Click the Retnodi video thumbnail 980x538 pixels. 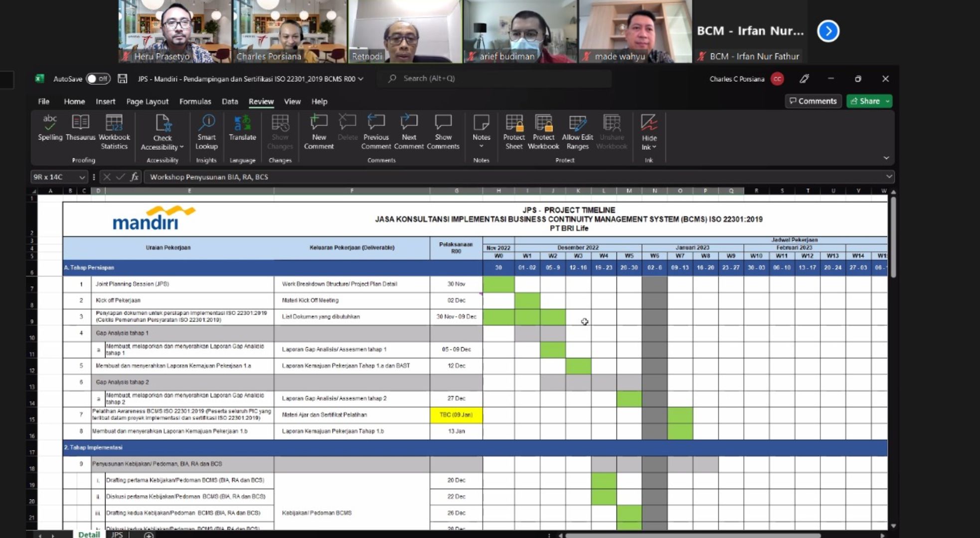405,31
